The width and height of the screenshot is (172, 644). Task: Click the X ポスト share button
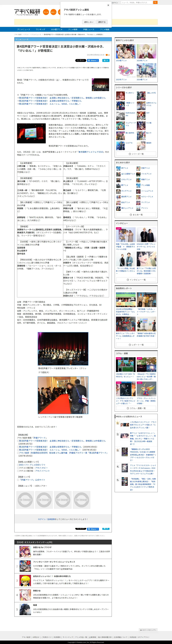(x=81, y=60)
